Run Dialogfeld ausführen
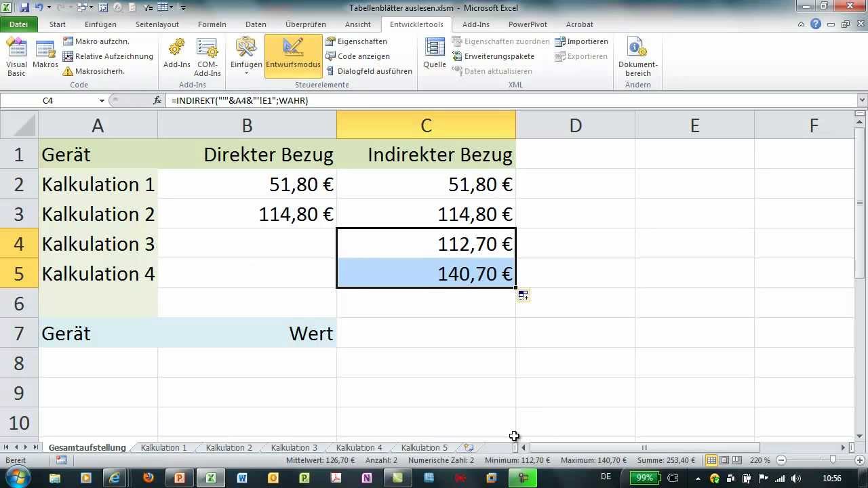The width and height of the screenshot is (868, 488). pos(368,71)
